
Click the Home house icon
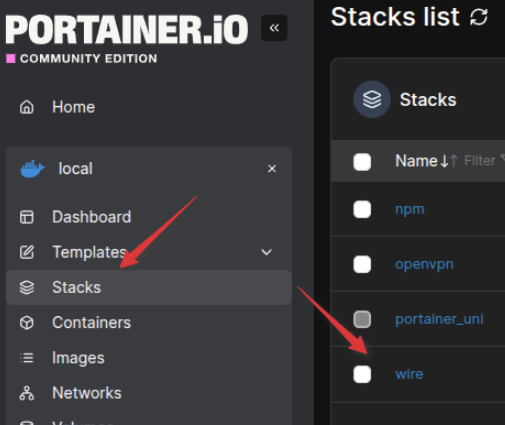[x=27, y=107]
